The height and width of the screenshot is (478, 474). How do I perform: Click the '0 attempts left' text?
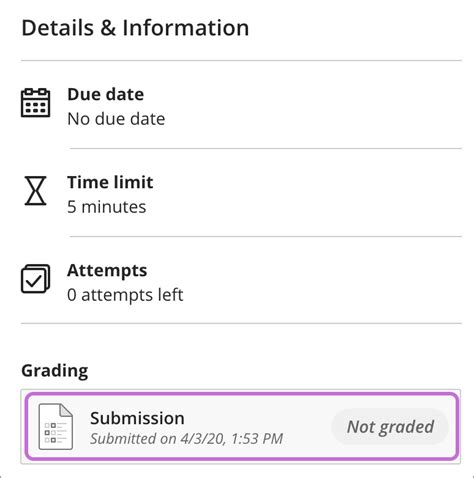click(x=125, y=295)
